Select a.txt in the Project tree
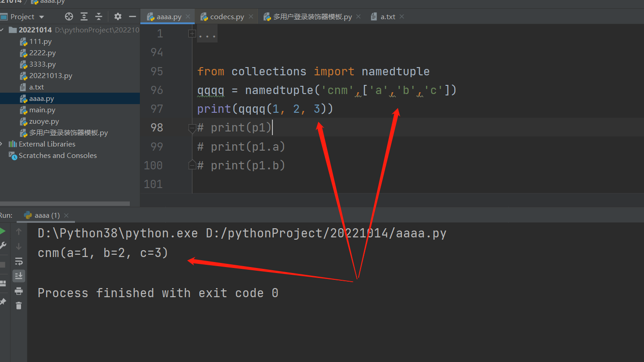The image size is (644, 362). pos(70,87)
